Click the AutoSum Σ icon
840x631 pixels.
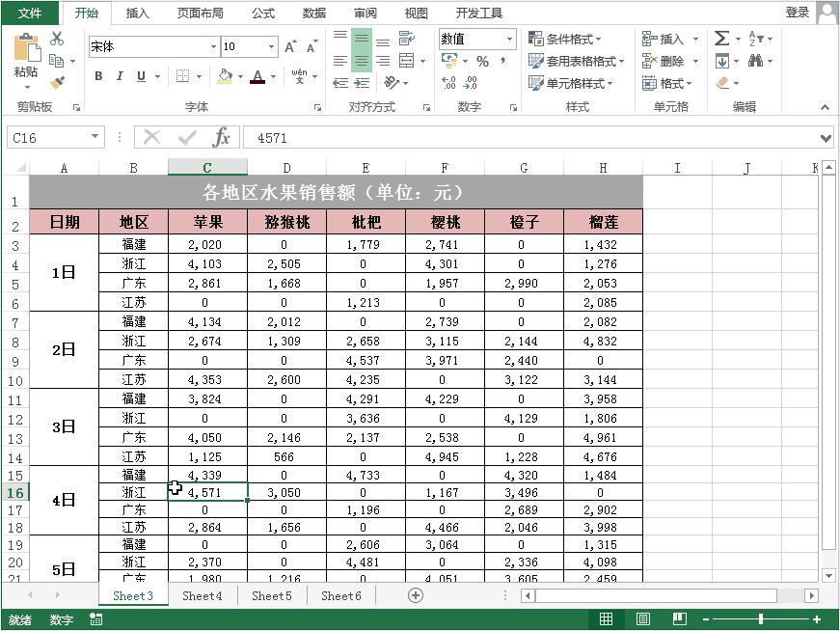point(722,38)
